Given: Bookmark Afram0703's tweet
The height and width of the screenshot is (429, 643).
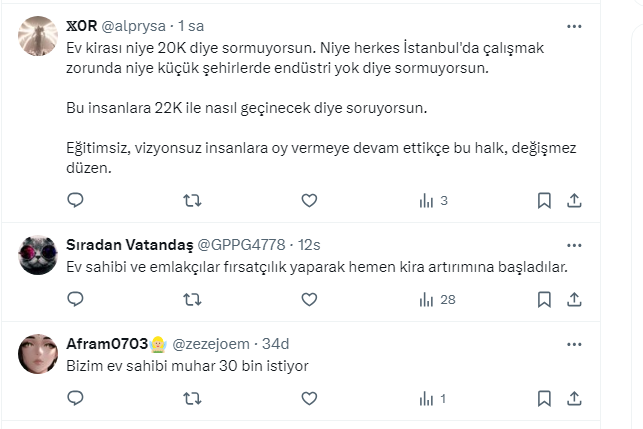Looking at the screenshot, I should click(x=544, y=398).
